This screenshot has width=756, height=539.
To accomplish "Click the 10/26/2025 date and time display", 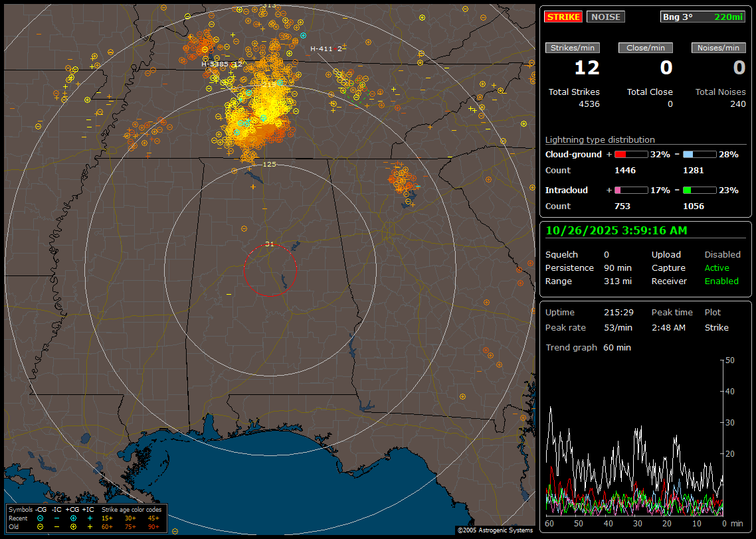I will pos(616,230).
